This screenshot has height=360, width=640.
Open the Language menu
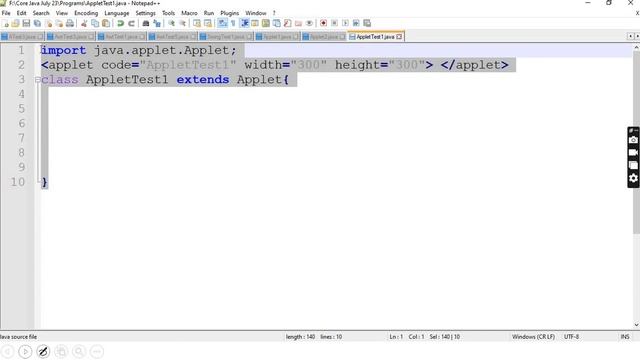click(x=116, y=13)
